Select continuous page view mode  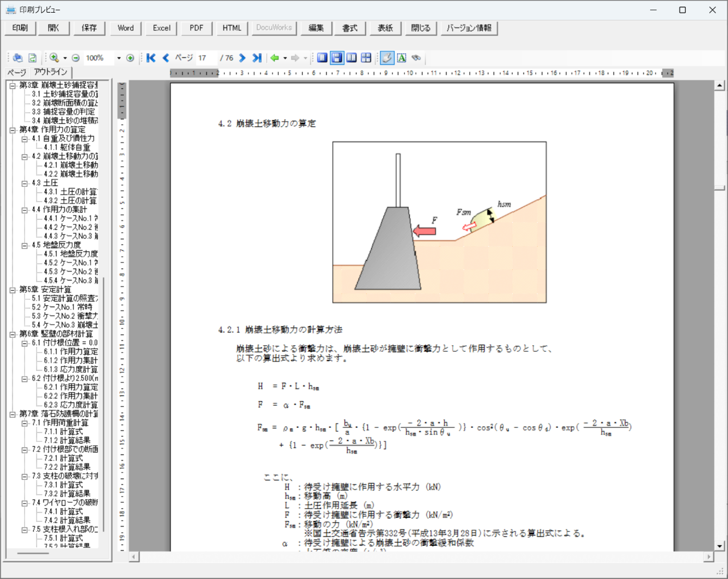337,58
